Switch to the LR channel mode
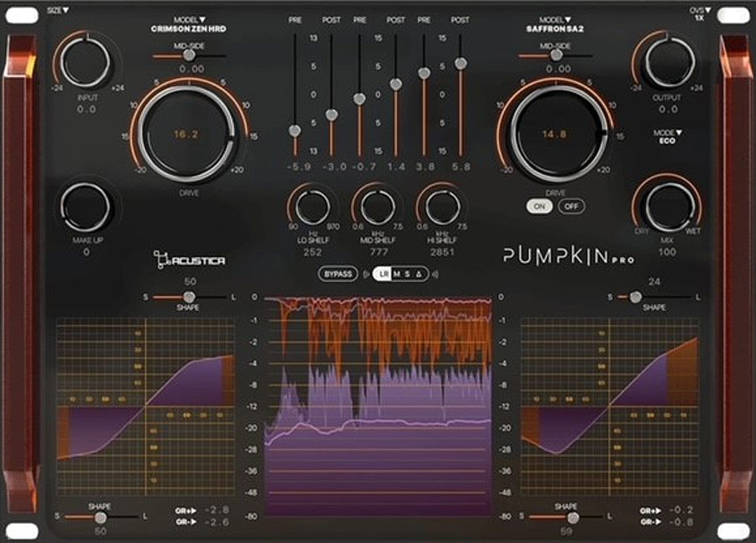 tap(383, 274)
